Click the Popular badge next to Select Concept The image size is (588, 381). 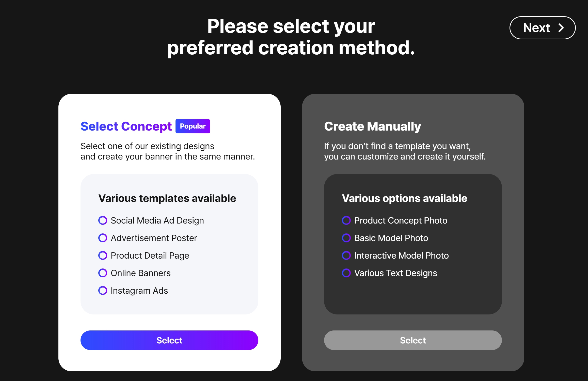click(x=193, y=126)
